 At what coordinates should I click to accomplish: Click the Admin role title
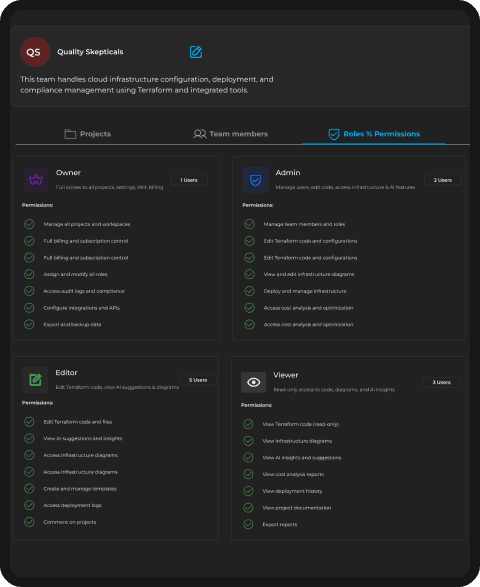pyautogui.click(x=288, y=173)
